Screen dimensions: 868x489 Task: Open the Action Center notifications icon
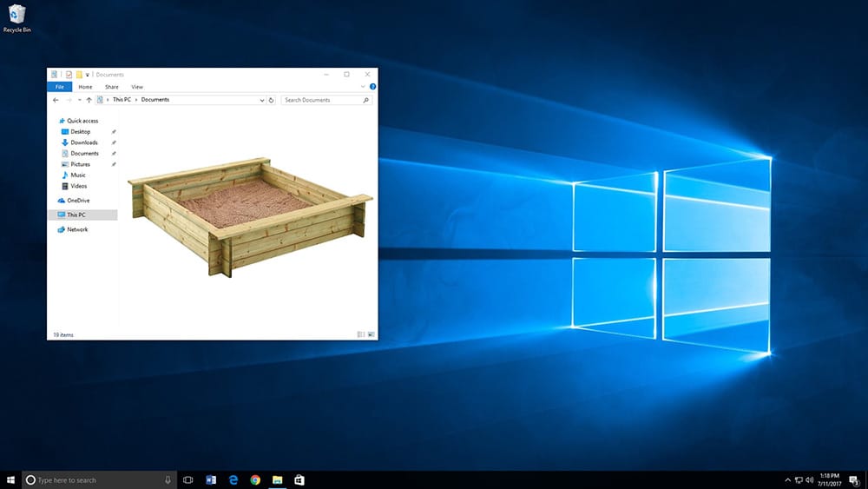tap(854, 480)
